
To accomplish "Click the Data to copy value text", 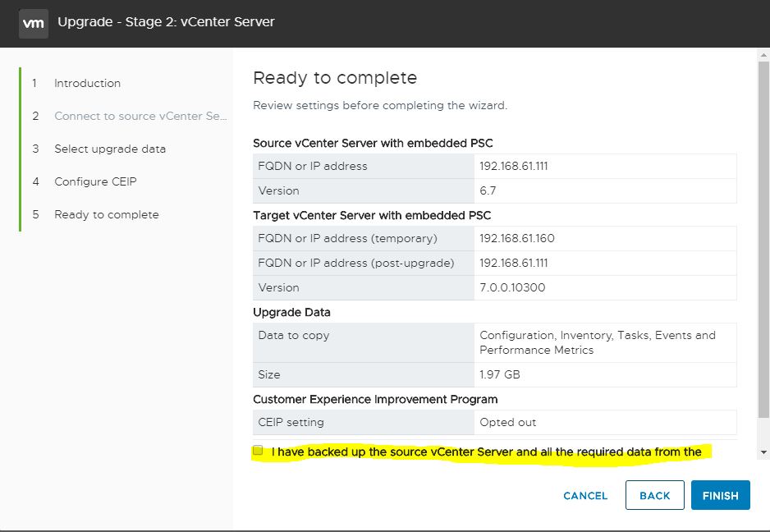I will coord(598,342).
